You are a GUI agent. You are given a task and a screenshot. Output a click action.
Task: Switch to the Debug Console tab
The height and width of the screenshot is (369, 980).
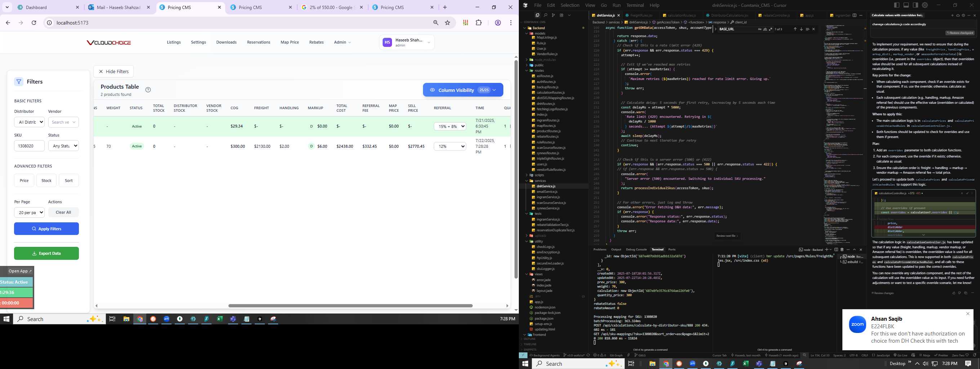(636, 250)
